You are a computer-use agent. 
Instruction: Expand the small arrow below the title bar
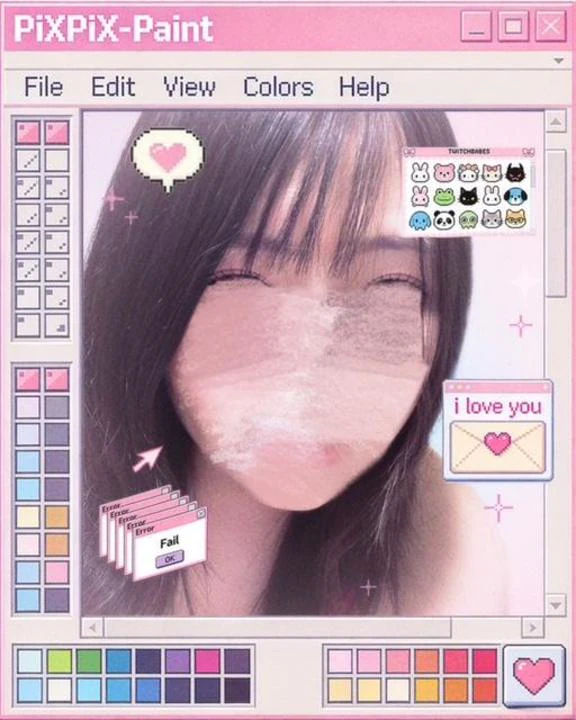coord(559,61)
